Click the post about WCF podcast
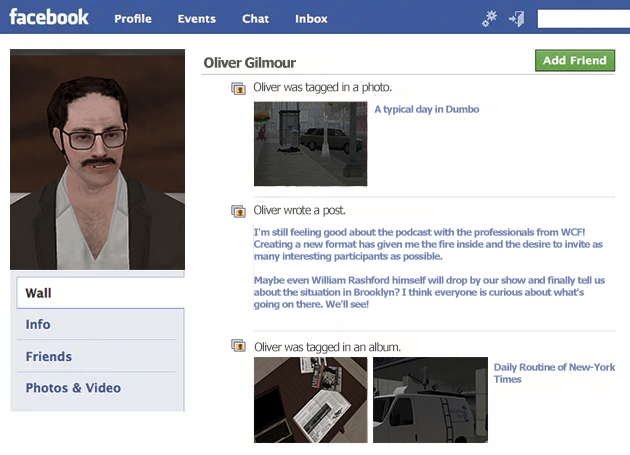The image size is (630, 455). [x=428, y=244]
